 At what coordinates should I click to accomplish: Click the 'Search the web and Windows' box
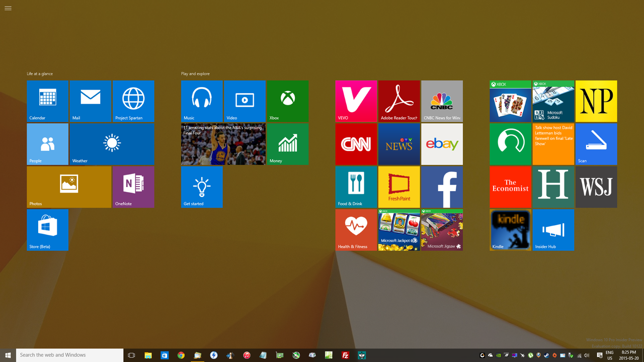tap(70, 355)
